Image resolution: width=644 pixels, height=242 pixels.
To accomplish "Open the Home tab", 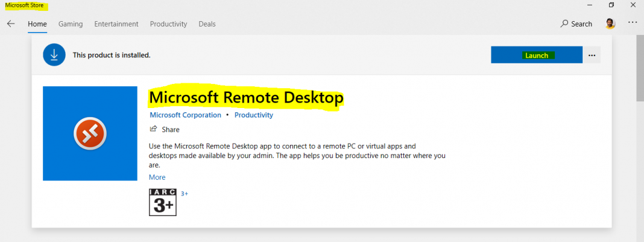I will (37, 24).
